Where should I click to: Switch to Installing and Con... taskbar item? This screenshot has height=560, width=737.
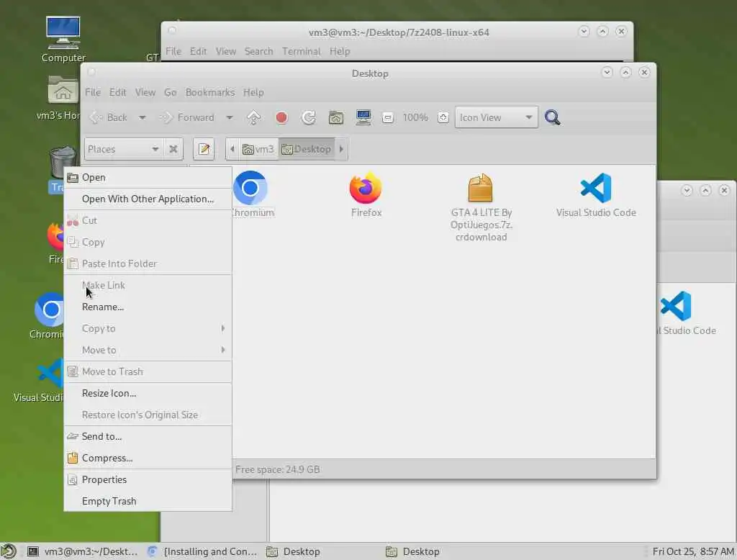pyautogui.click(x=202, y=551)
